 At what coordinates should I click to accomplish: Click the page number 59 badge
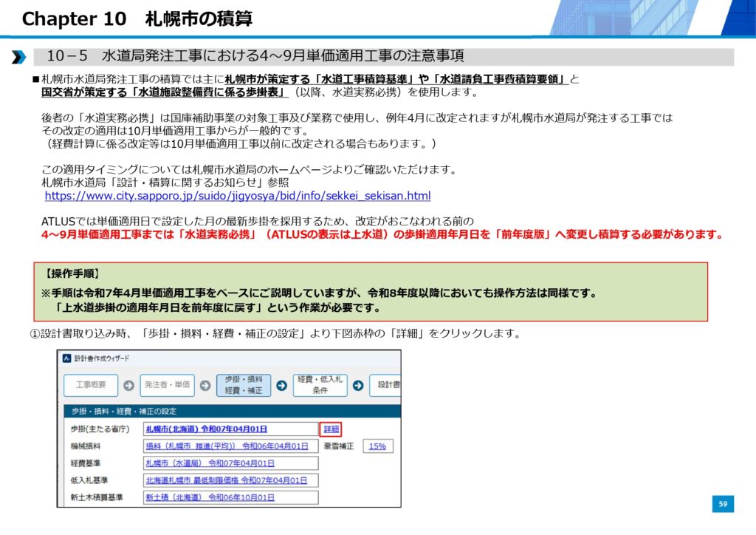coord(723,504)
